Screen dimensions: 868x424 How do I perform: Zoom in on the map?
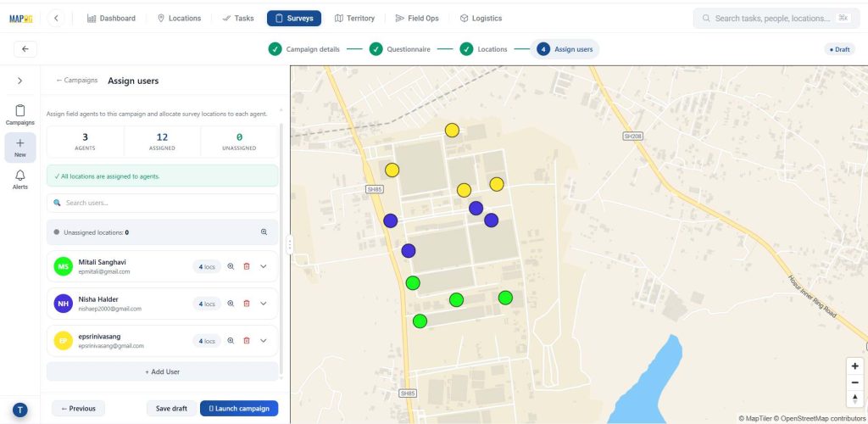855,365
